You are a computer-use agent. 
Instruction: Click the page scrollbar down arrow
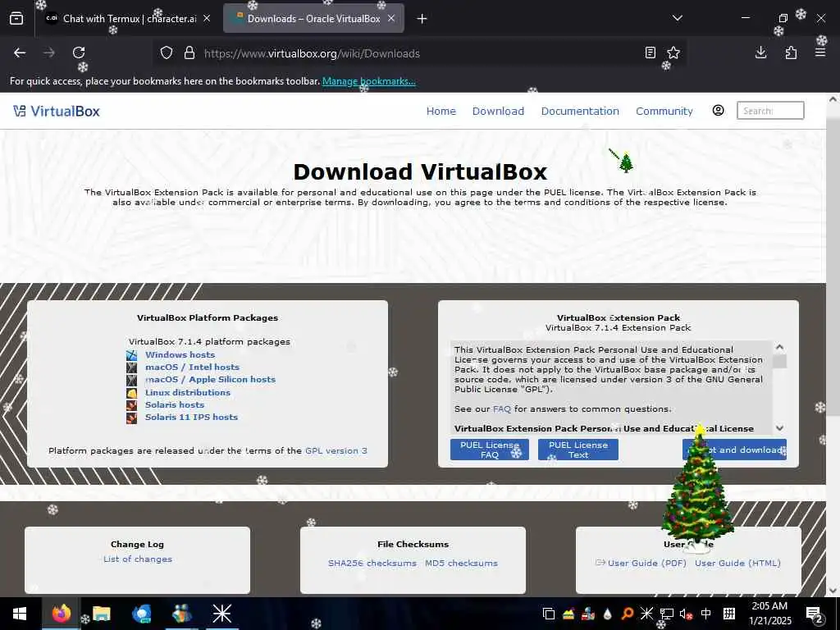833,591
